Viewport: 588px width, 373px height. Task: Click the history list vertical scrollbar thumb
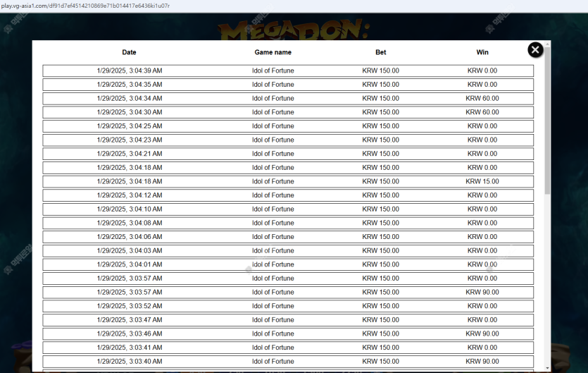click(547, 120)
